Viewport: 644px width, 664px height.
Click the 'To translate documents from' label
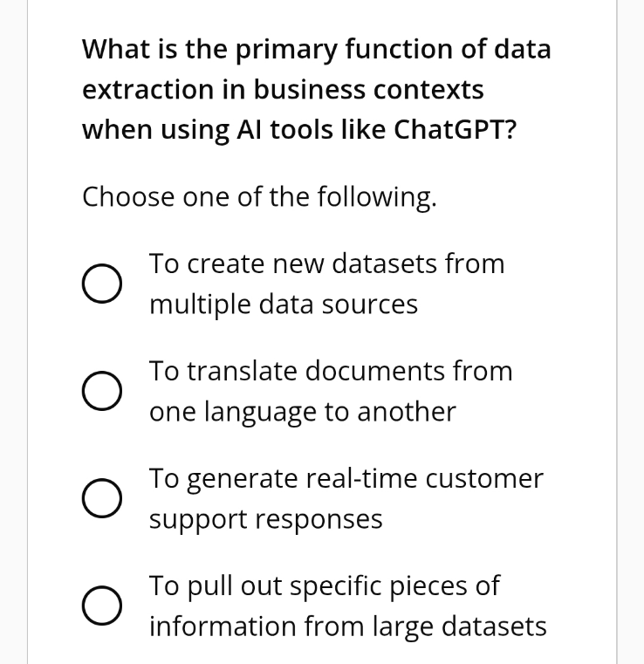click(331, 371)
